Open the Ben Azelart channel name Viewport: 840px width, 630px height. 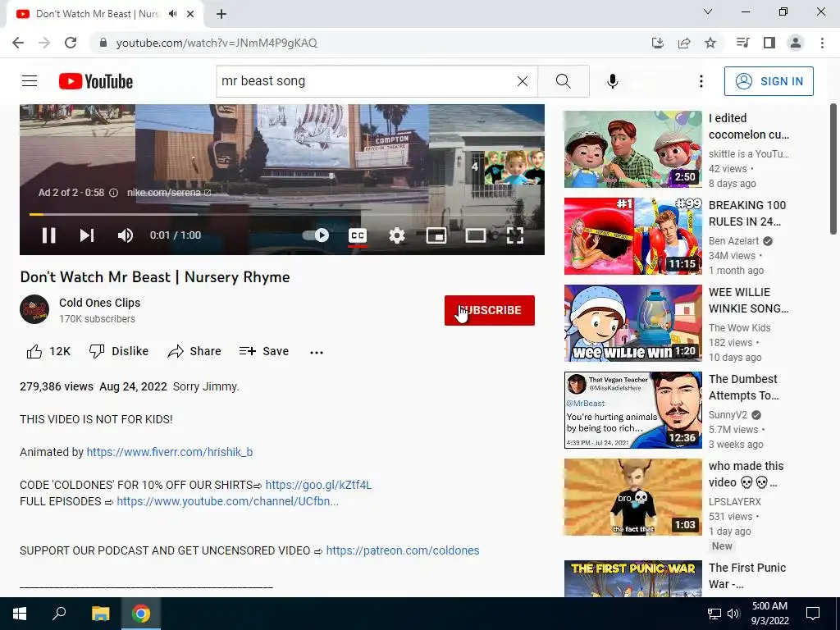(x=733, y=241)
